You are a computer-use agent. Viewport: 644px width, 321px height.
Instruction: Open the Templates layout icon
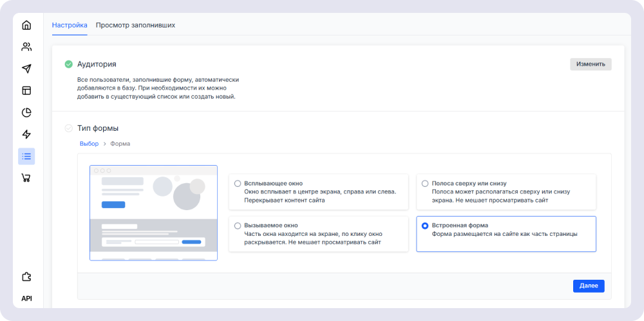pyautogui.click(x=26, y=90)
